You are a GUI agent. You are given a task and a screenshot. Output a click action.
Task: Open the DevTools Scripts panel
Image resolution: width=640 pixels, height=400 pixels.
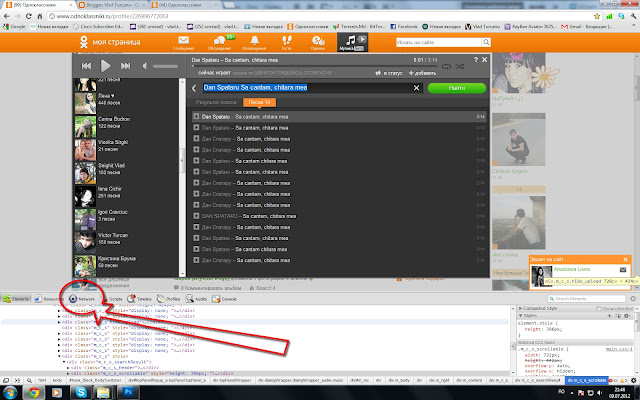(x=111, y=299)
